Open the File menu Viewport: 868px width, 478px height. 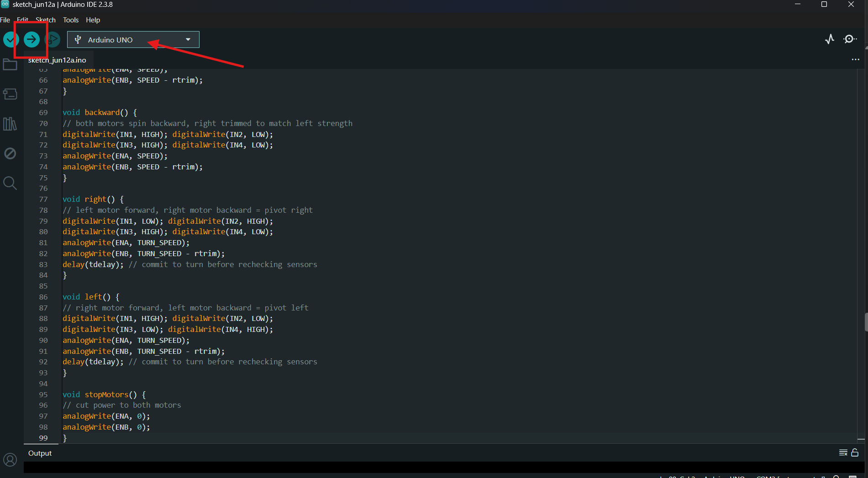[5, 20]
